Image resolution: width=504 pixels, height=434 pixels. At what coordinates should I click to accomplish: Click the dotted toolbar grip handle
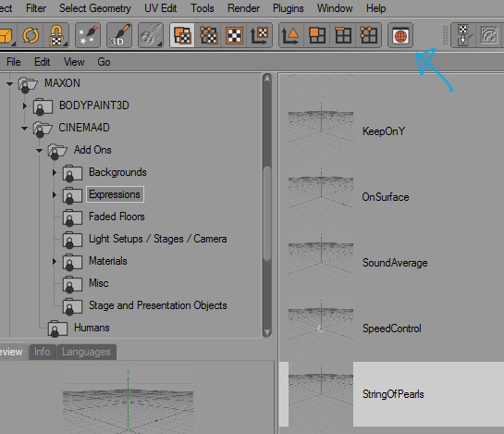(445, 35)
